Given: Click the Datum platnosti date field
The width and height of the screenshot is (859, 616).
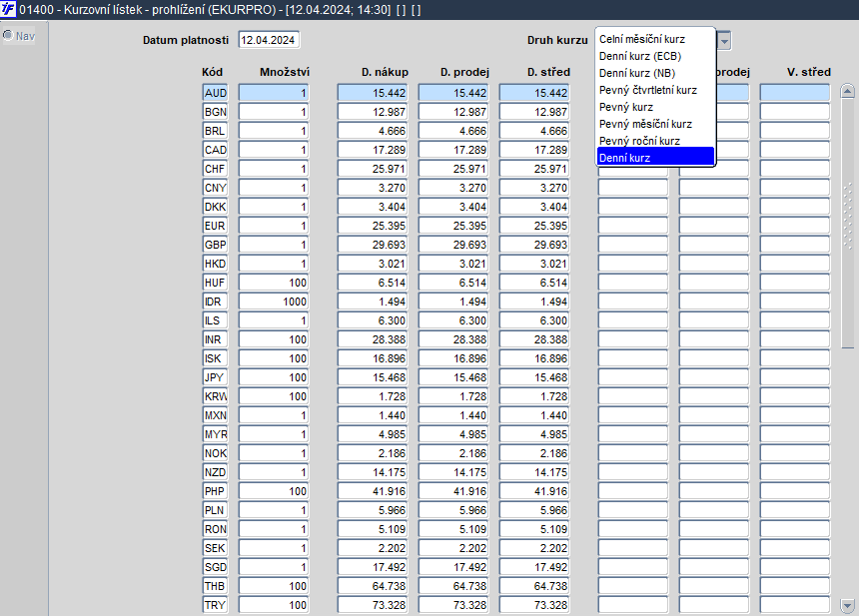Looking at the screenshot, I should click(269, 40).
